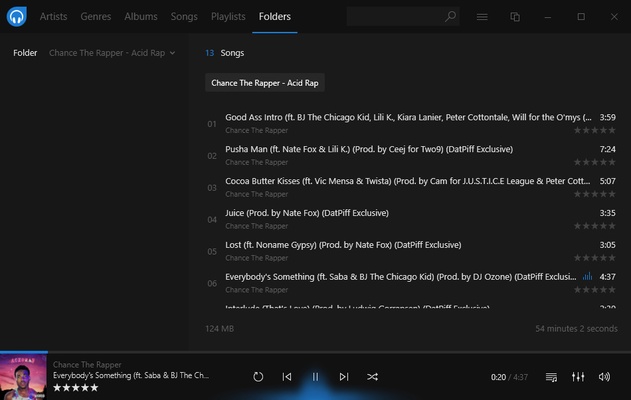Toggle the loop/repeat button
Image resolution: width=631 pixels, height=400 pixels.
pos(258,377)
